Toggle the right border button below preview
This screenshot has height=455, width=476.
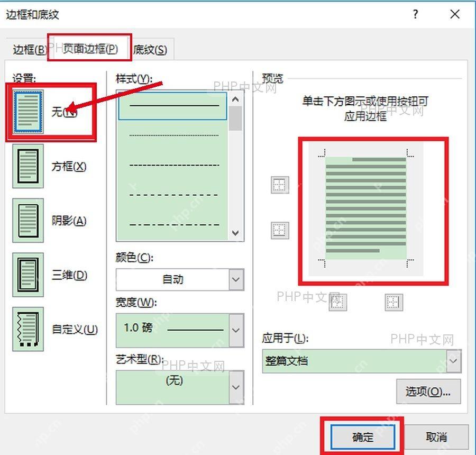click(x=393, y=302)
